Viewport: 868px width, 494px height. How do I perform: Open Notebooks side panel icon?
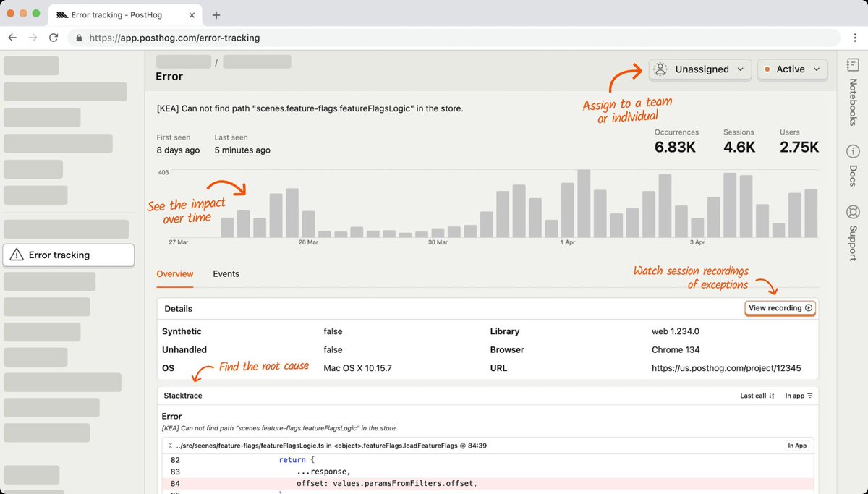click(x=853, y=66)
